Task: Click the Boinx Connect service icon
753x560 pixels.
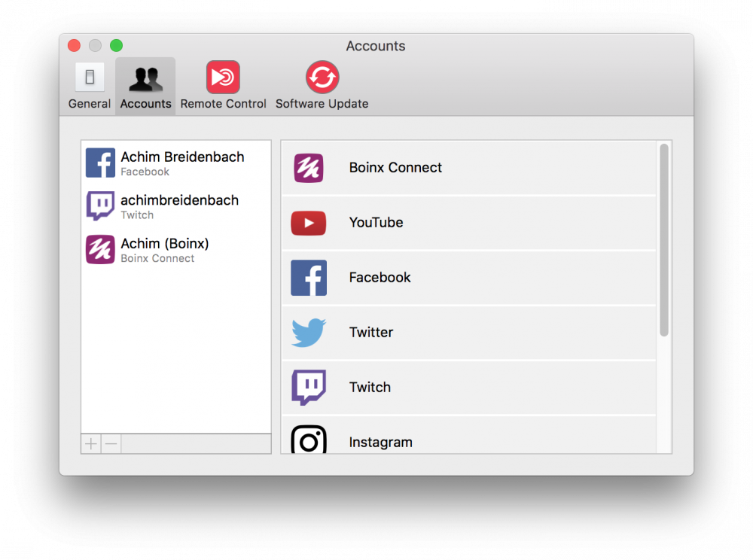Action: click(308, 168)
